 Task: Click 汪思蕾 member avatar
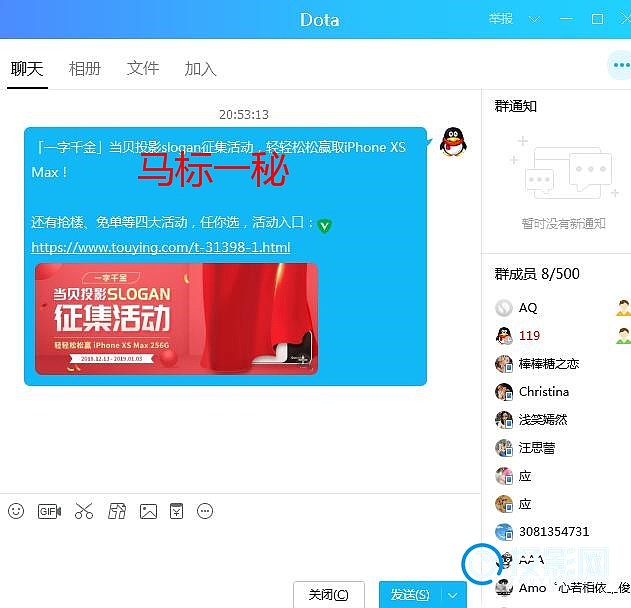tap(504, 448)
